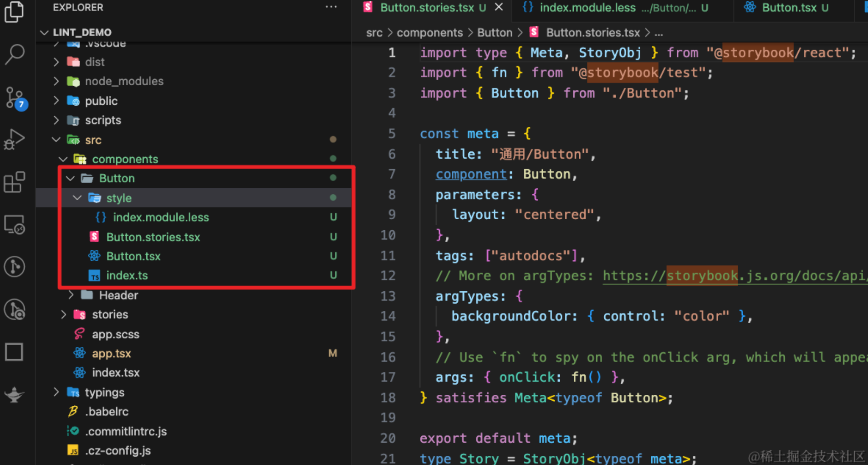Open the Search view in activity bar
This screenshot has width=868, height=465.
15,54
